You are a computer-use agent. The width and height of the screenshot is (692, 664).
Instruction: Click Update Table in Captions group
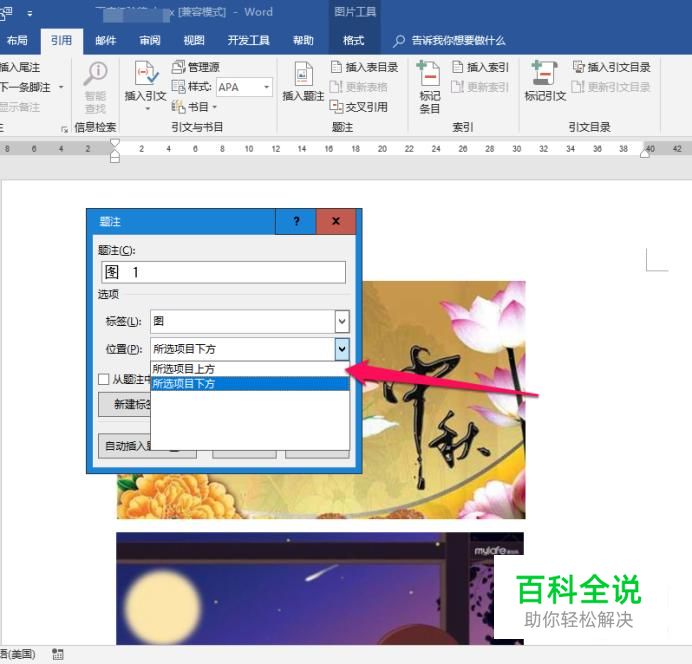pyautogui.click(x=359, y=87)
